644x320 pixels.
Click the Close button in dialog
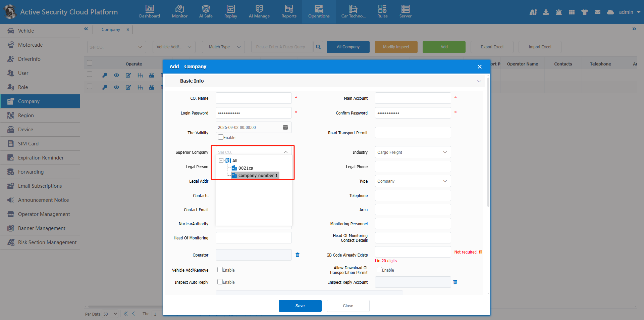tap(348, 306)
